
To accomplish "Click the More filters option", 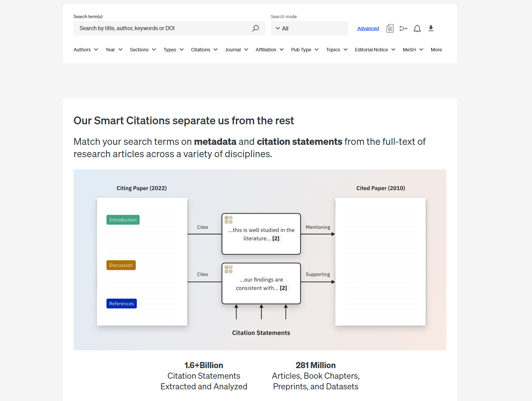I will [x=436, y=50].
